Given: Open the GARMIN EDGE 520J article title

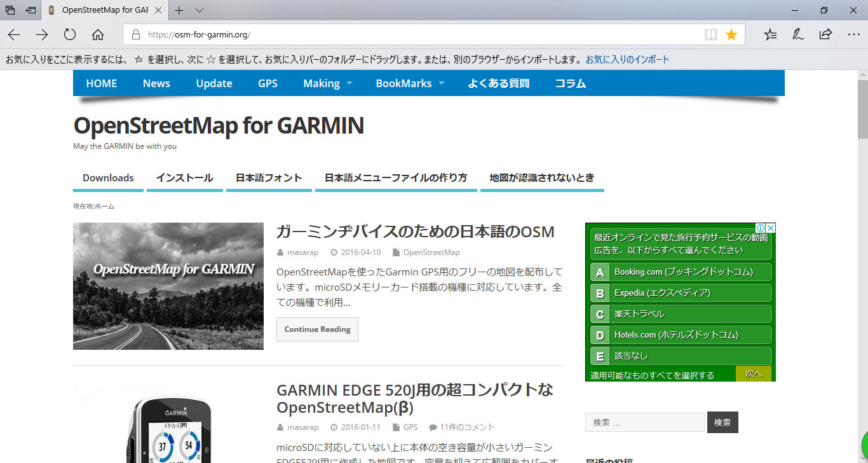Looking at the screenshot, I should [x=415, y=398].
